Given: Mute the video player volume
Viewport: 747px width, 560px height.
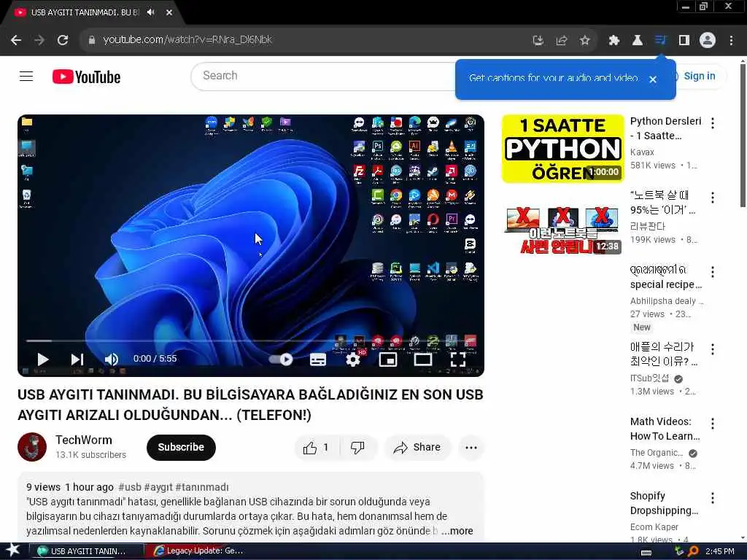Looking at the screenshot, I should tap(111, 359).
